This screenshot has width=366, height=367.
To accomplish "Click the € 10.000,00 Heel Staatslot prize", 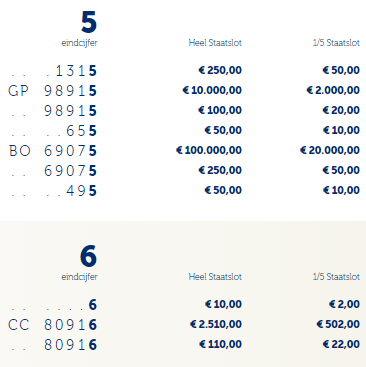I will click(x=212, y=90).
